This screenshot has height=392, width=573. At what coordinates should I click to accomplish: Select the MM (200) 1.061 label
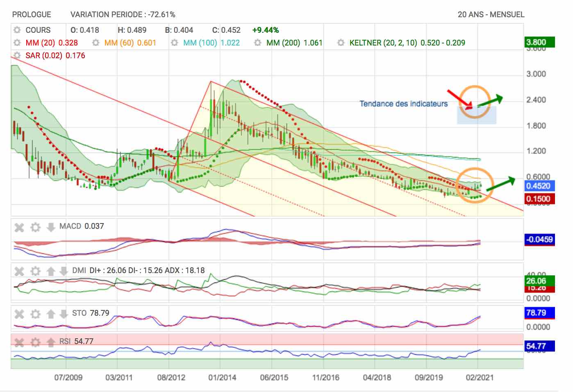[294, 43]
